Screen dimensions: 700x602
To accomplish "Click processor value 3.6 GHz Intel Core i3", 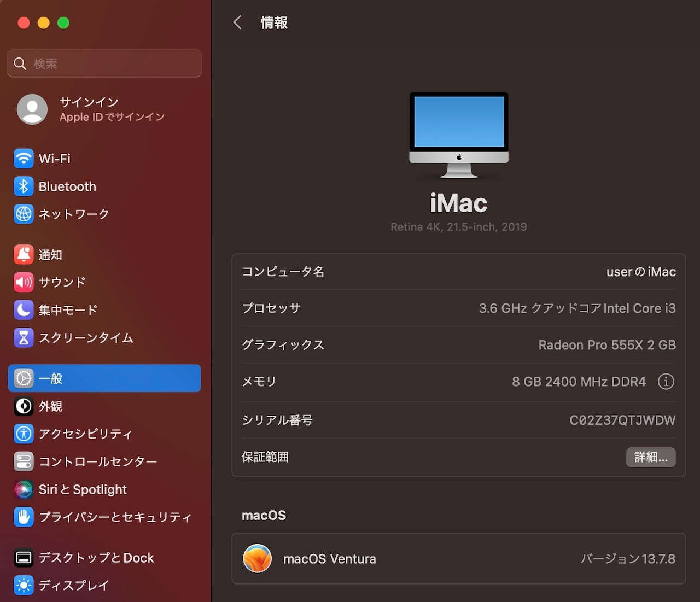I will pyautogui.click(x=577, y=308).
